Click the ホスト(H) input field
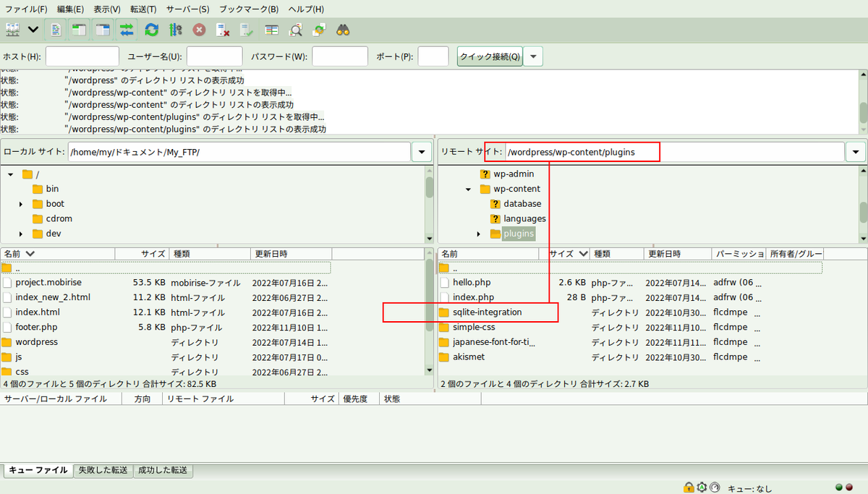This screenshot has width=868, height=494. point(82,56)
